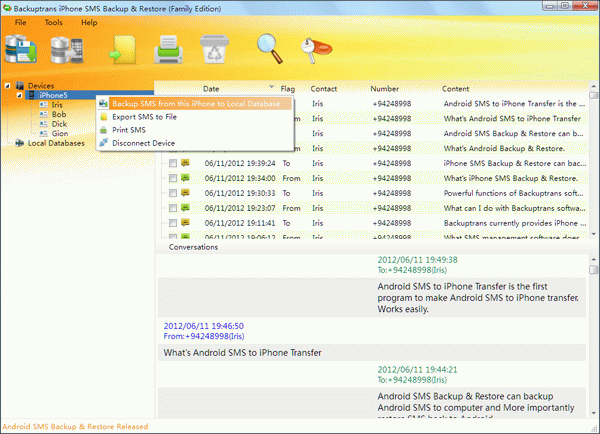The height and width of the screenshot is (434, 600).
Task: Click the Backuptrans app icon in title bar
Action: (7, 8)
